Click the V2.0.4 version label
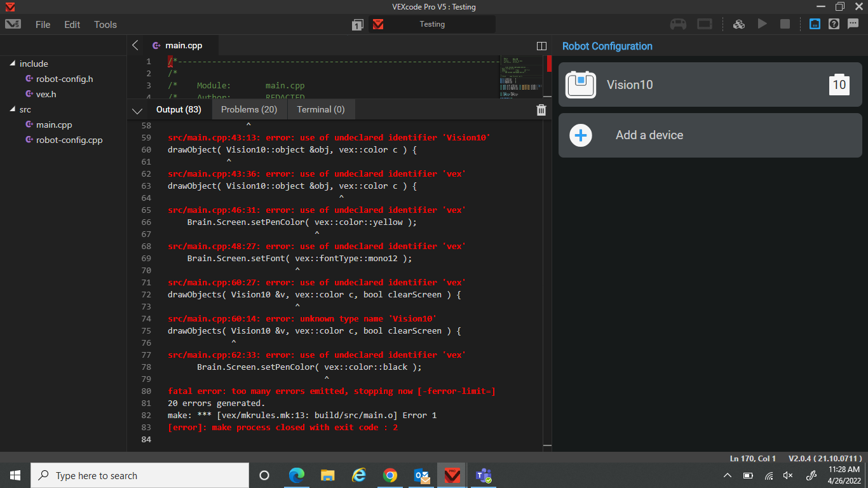868x488 pixels. pyautogui.click(x=825, y=458)
